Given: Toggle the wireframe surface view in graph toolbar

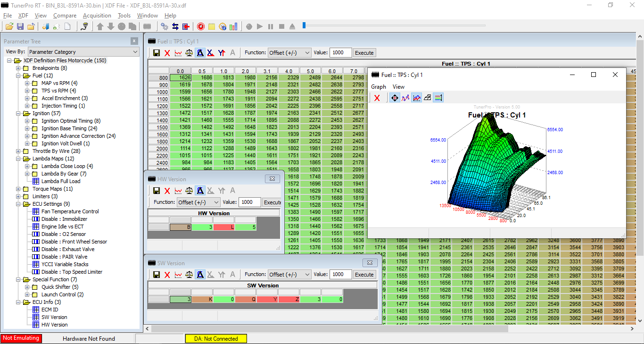Looking at the screenshot, I should pos(428,98).
